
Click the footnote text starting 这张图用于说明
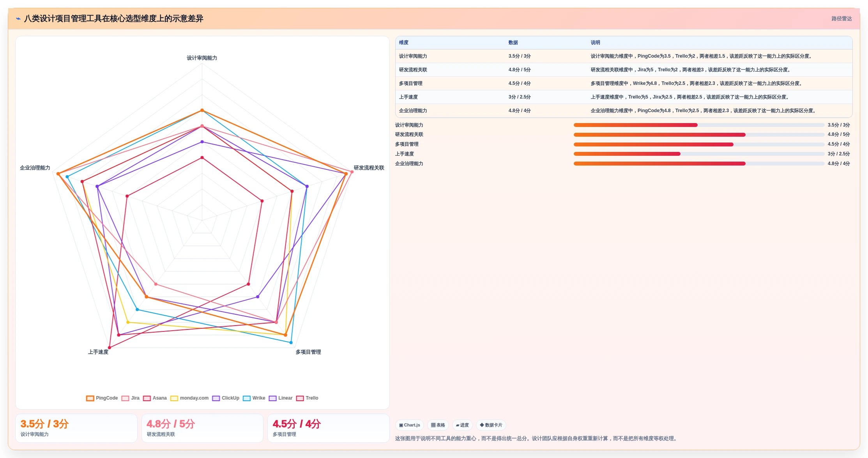(537, 439)
